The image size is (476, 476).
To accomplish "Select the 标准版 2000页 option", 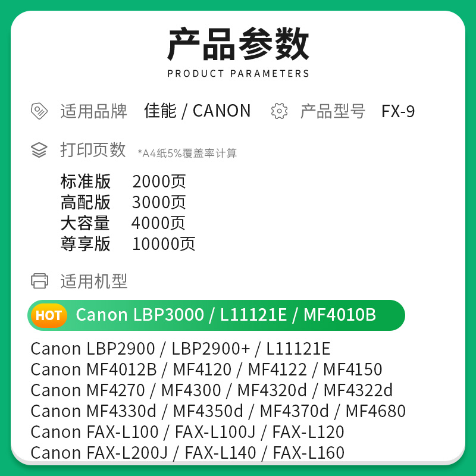I will [123, 181].
